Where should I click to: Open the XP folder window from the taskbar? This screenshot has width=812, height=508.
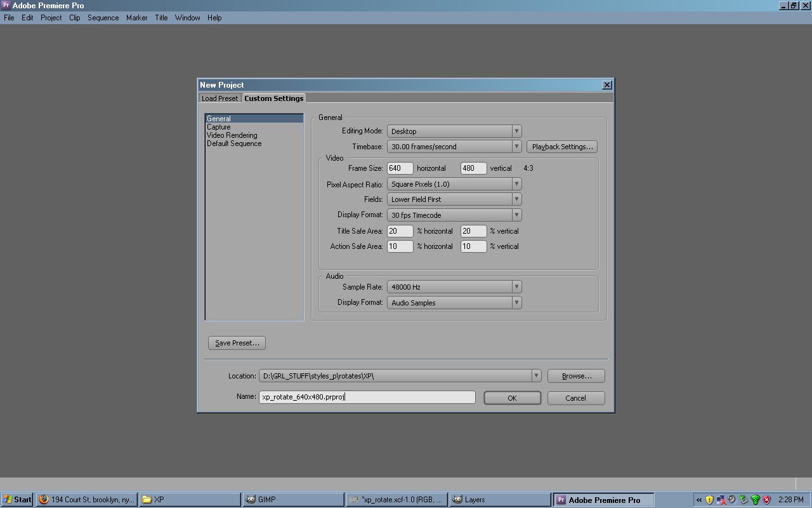point(190,499)
